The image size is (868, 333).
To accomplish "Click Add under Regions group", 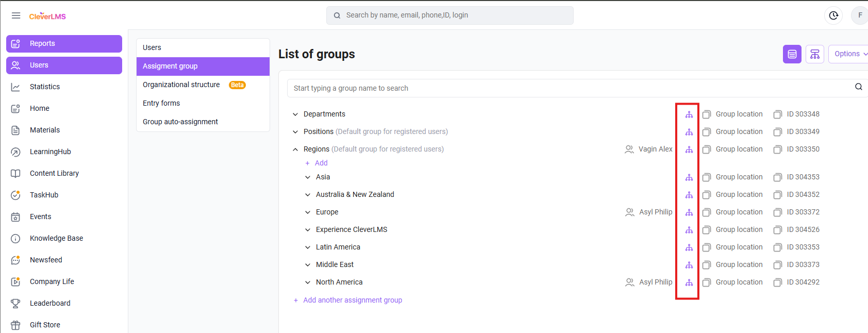I will coord(321,163).
